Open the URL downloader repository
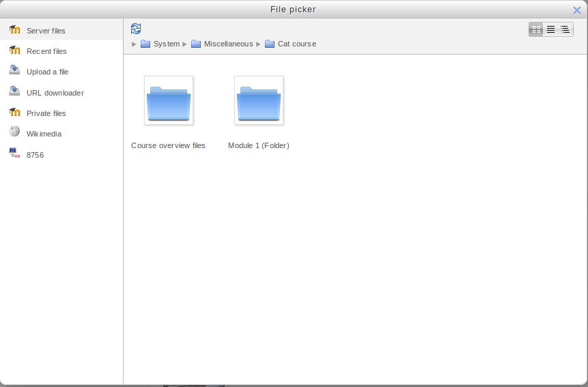 (x=61, y=93)
